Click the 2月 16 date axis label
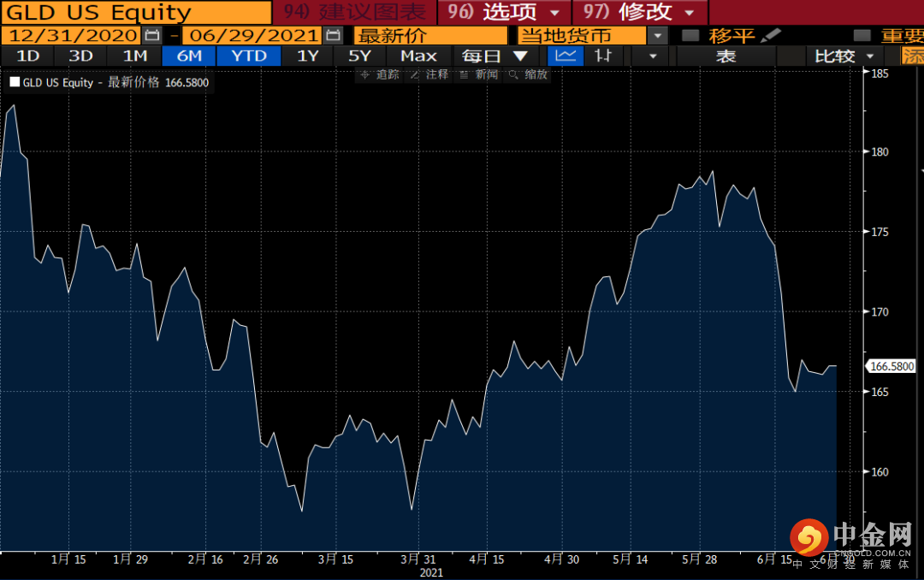The image size is (924, 580). coord(205,559)
